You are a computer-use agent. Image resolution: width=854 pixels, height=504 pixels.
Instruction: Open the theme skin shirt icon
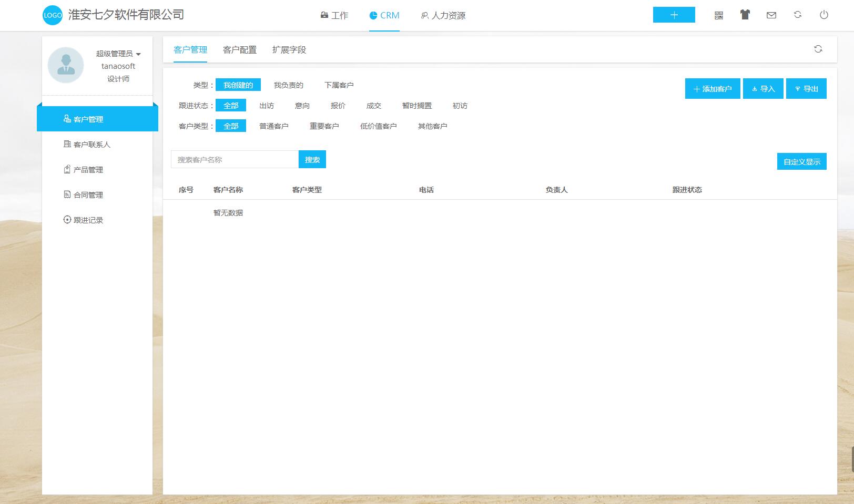[x=745, y=15]
